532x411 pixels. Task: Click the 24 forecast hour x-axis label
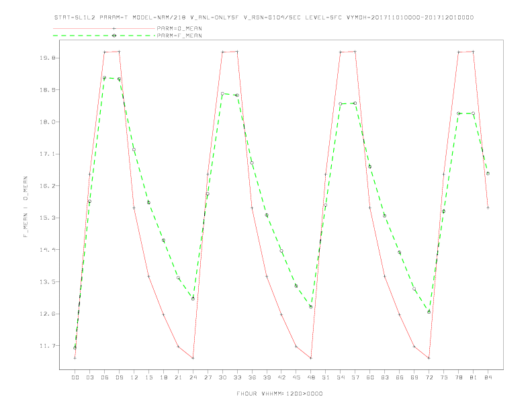tap(193, 377)
